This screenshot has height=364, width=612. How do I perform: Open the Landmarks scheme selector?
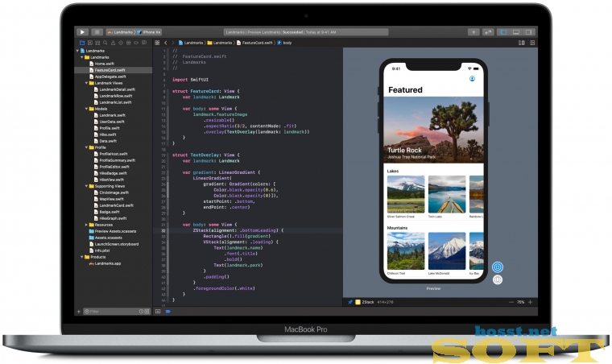121,32
